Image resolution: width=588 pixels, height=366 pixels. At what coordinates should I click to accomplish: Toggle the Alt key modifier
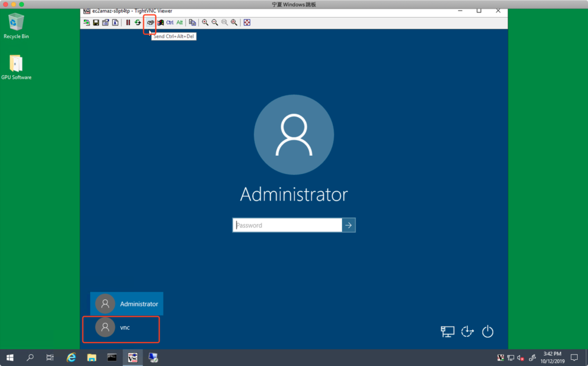pyautogui.click(x=180, y=22)
